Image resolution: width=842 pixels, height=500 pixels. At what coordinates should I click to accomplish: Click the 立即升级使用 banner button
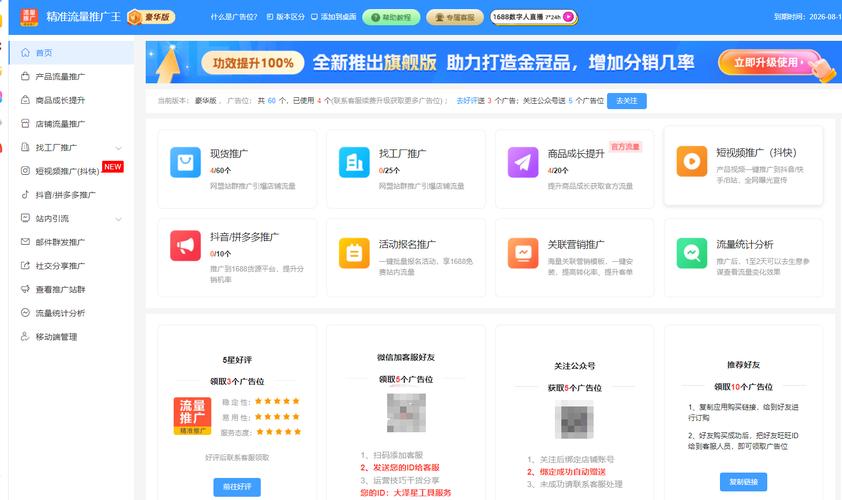770,63
